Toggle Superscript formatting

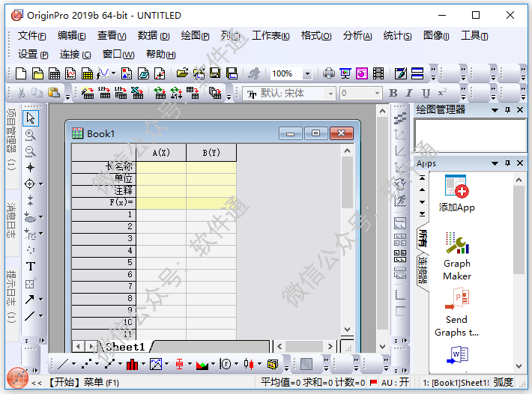[x=442, y=93]
